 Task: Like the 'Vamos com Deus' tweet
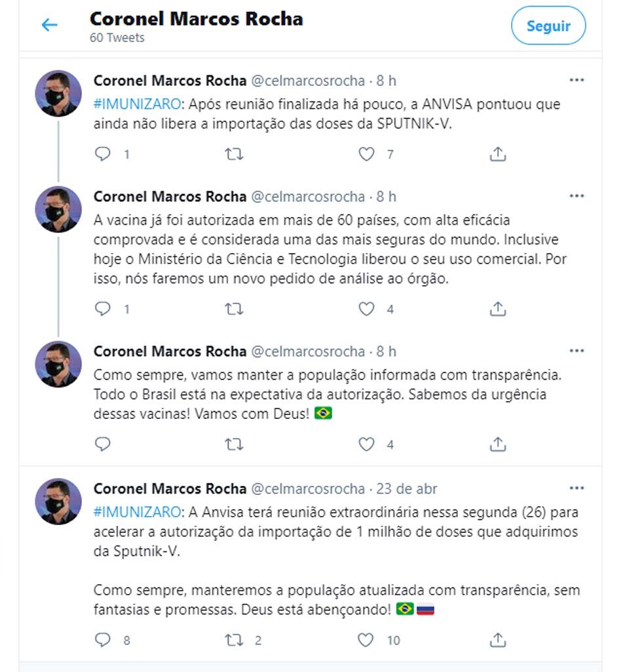[366, 445]
